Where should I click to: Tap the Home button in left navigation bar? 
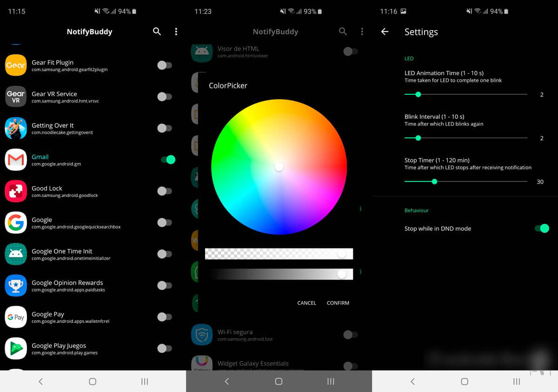(x=93, y=381)
